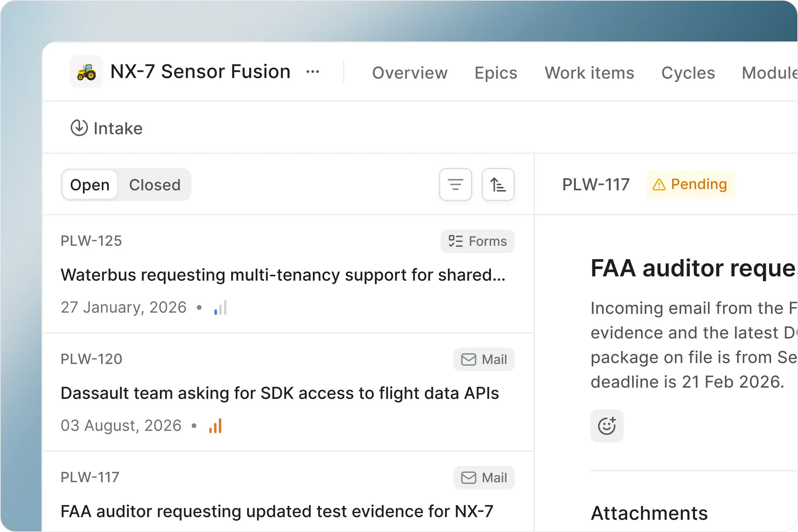Select the PLW-120 Dassault intake item row
Screen dimensions: 798x532
[x=280, y=393]
